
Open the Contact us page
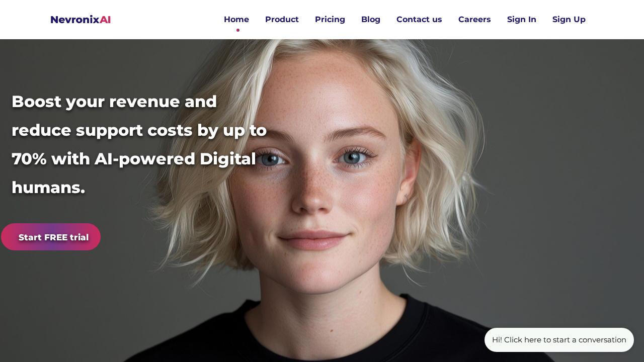tap(419, 20)
